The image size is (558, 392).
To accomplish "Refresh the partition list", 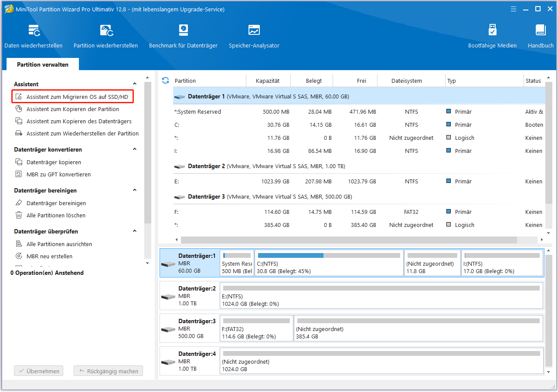I will (x=165, y=80).
